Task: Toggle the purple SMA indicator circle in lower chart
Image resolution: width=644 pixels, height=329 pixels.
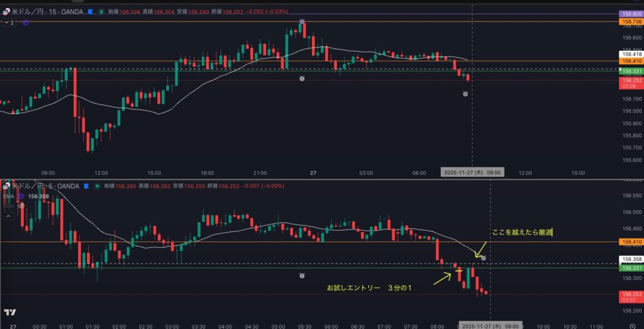Action: 21,196
